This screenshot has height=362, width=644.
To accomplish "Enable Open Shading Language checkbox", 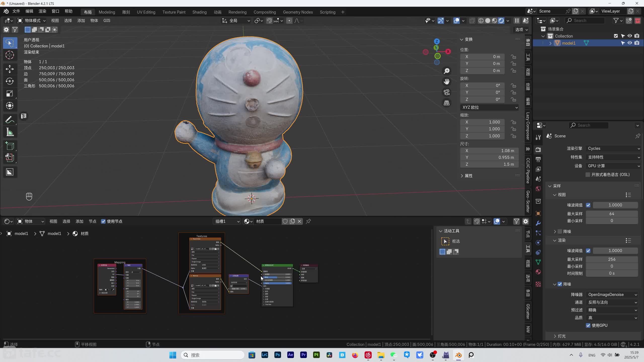I will pos(588,174).
